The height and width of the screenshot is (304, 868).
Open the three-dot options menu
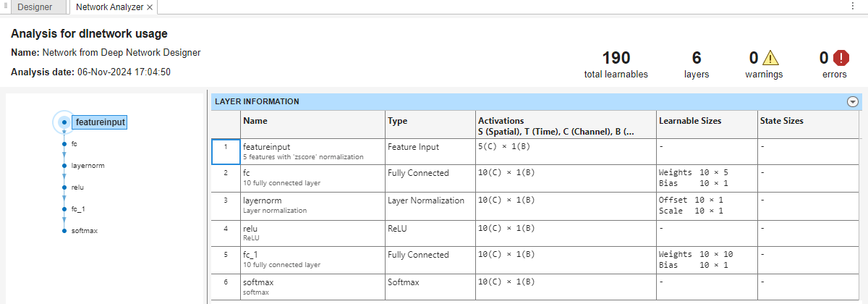[x=852, y=6]
